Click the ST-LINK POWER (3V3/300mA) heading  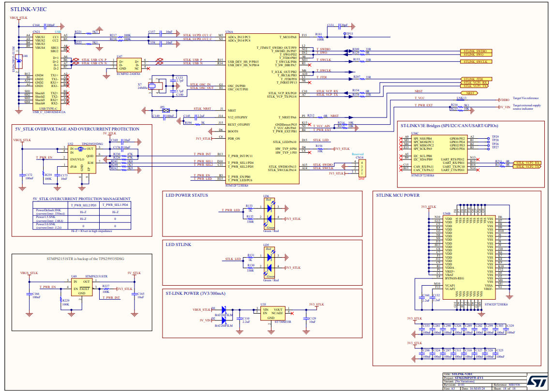[196, 293]
